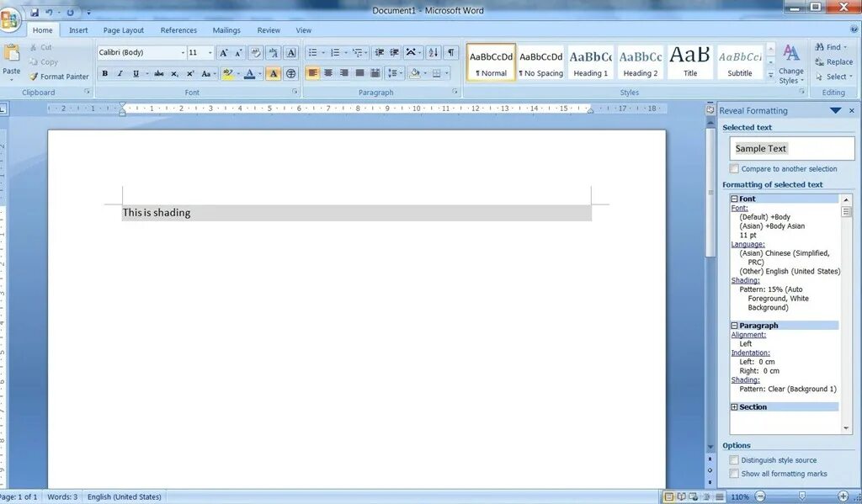862x504 pixels.
Task: Click the Multilevel List icon
Action: coord(357,53)
